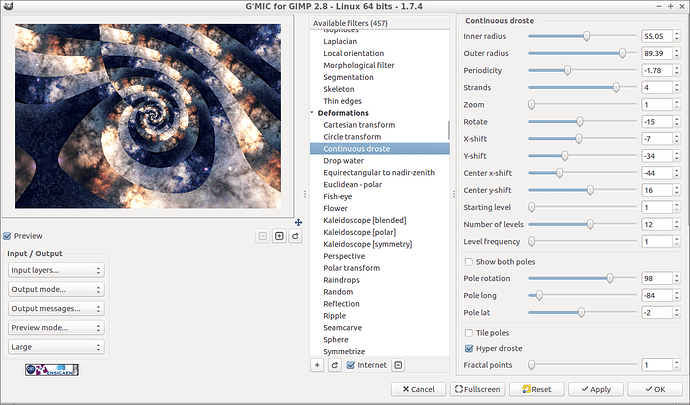Viewport: 690px width, 405px height.
Task: Click the navigation cross icon under preview image
Action: pos(299,222)
